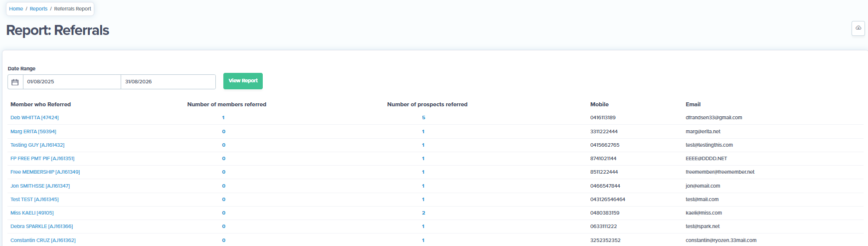Select email kaeli@miss.com
Screen dimensions: 868x246
click(x=703, y=213)
